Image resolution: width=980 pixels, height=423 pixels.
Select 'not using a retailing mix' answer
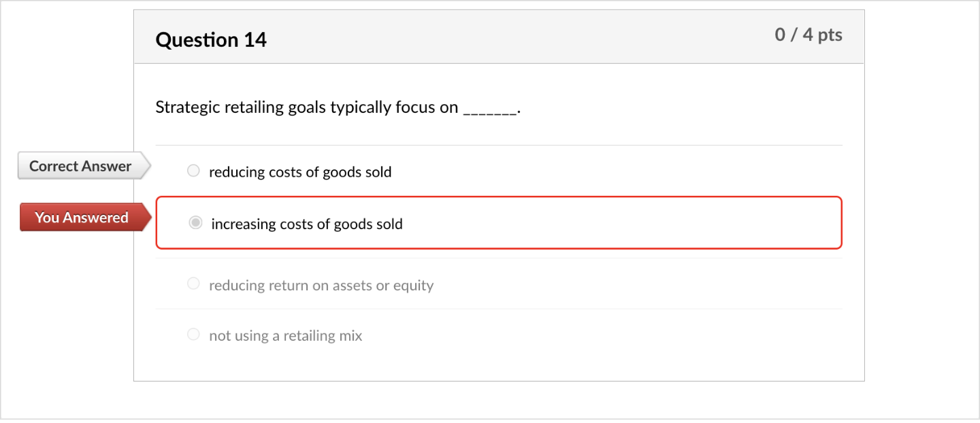(193, 334)
